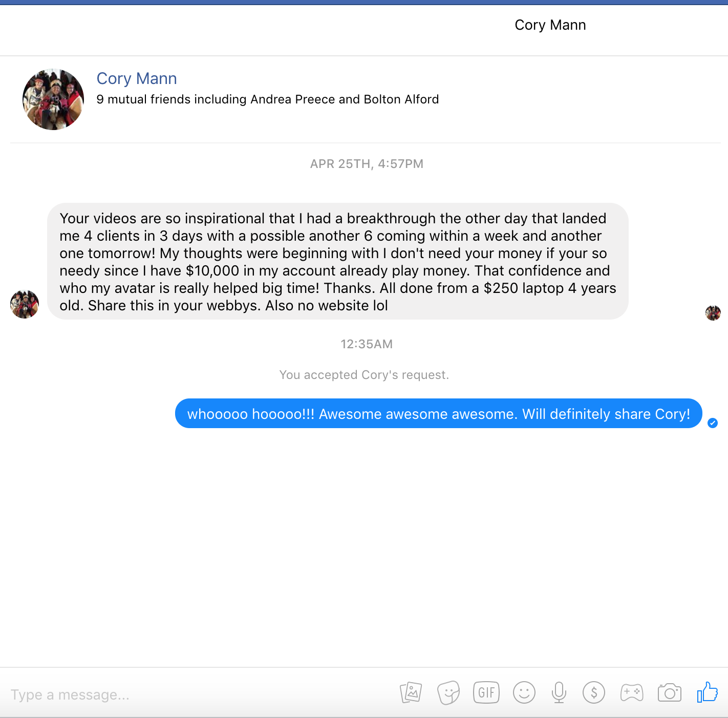728x718 pixels.
Task: Click the photo attachment icon
Action: pyautogui.click(x=411, y=693)
